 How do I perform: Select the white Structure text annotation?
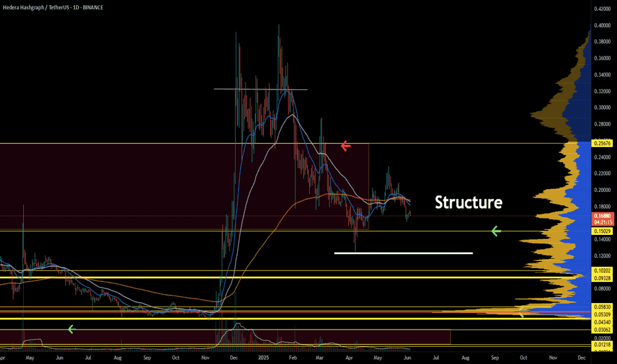(x=468, y=203)
